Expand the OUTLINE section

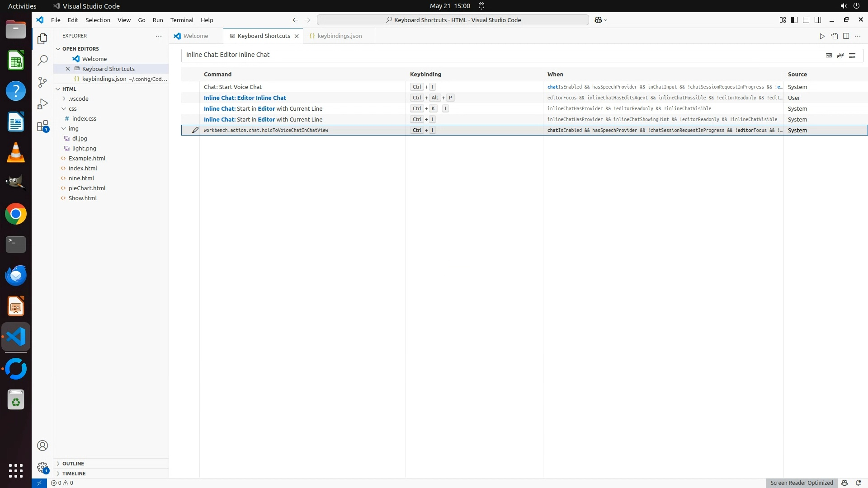pos(73,464)
